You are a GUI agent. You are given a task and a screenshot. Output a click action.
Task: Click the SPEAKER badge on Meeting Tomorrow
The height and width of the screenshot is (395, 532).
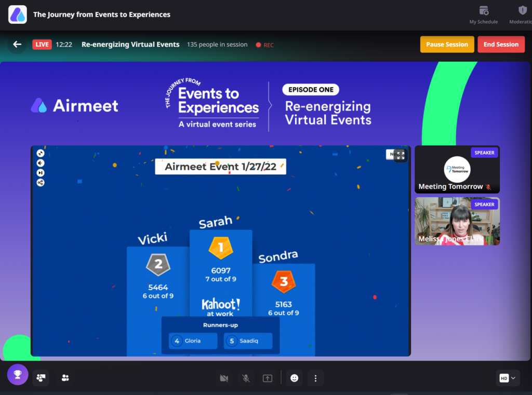484,153
